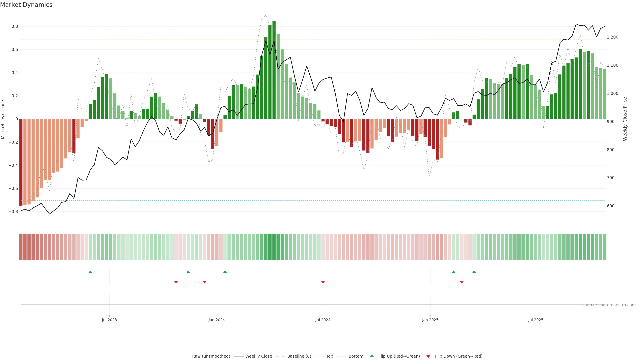The image size is (644, 362).
Task: Click the first red flip-down triangle marker
Action: (x=176, y=282)
